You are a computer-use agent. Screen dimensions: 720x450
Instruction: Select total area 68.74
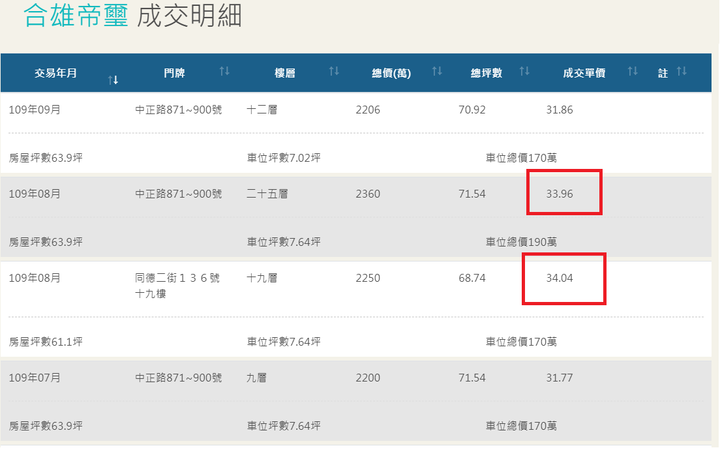point(472,278)
